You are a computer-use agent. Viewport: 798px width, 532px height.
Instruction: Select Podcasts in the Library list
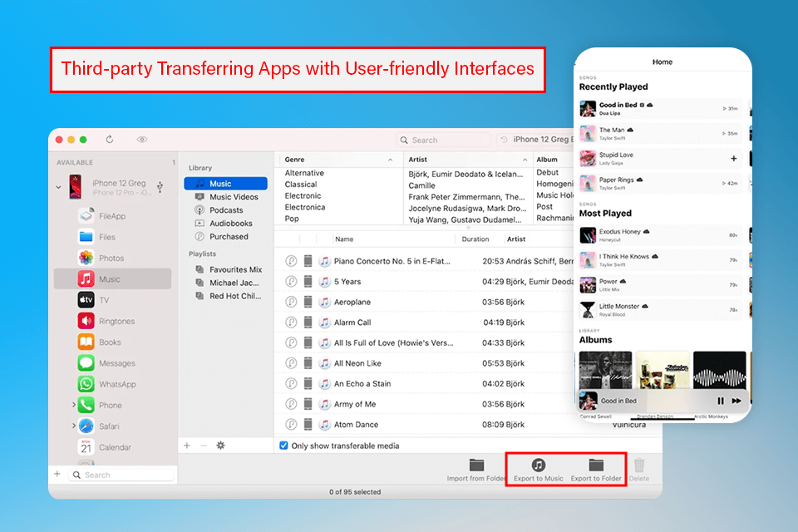coord(225,209)
